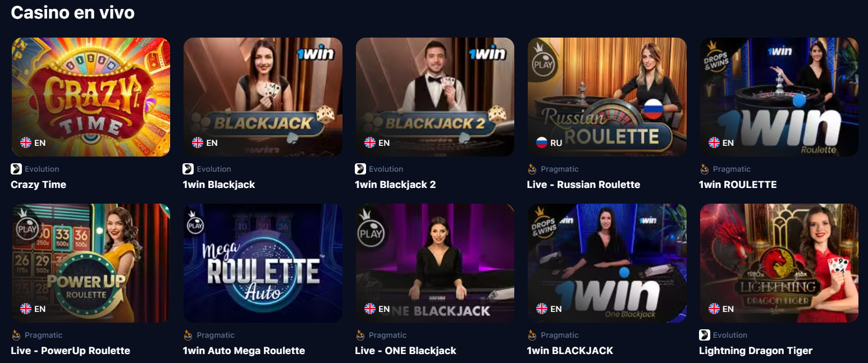The image size is (868, 363).
Task: Click the Evolution provider icon under Crazy Time
Action: point(16,169)
